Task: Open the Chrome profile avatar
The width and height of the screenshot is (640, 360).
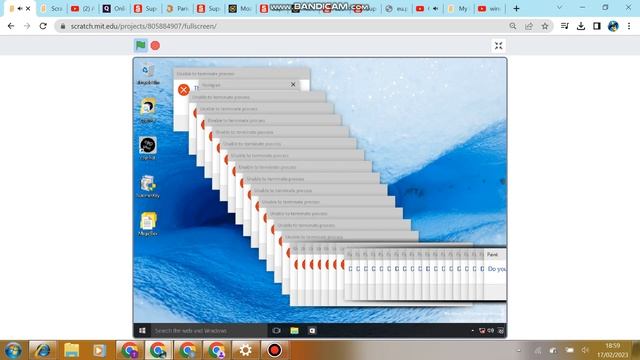Action: tap(613, 26)
